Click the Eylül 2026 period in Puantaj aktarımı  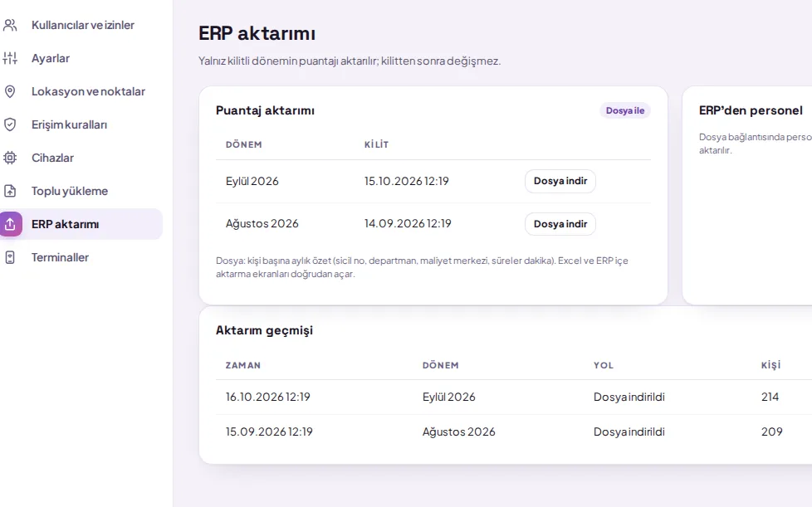point(252,181)
